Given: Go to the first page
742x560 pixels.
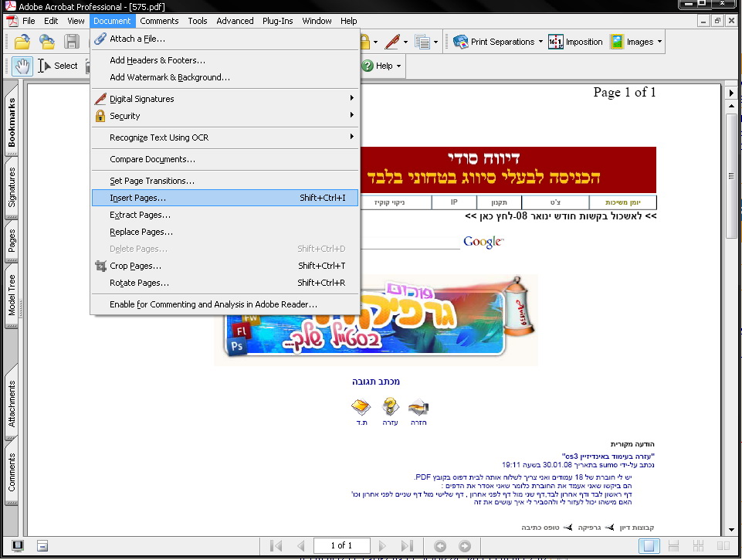Looking at the screenshot, I should coord(276,545).
